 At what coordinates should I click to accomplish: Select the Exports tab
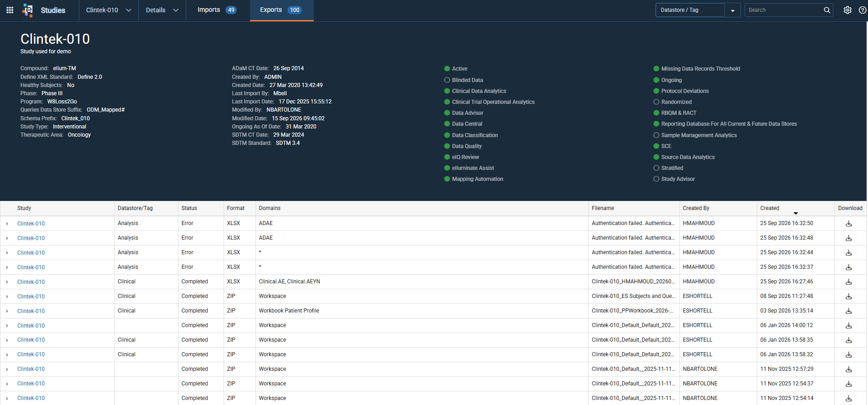[281, 10]
